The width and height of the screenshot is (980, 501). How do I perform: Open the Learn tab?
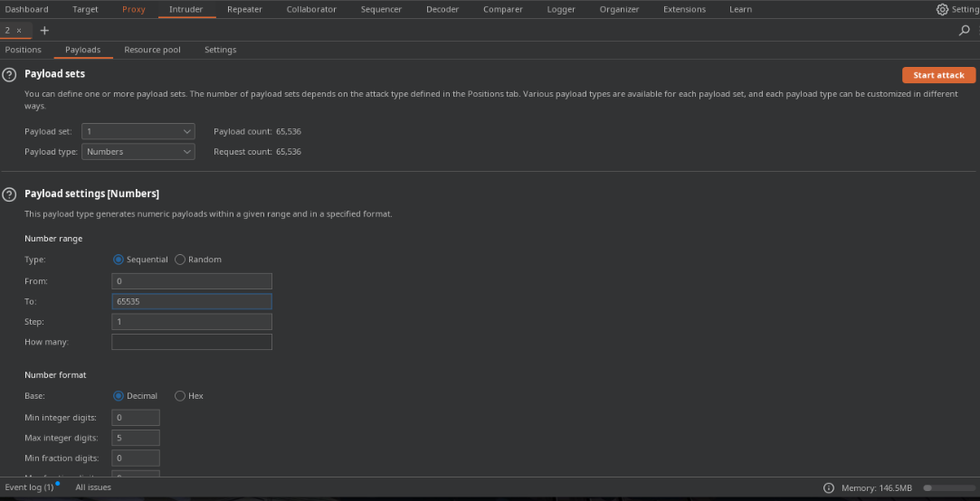tap(740, 9)
